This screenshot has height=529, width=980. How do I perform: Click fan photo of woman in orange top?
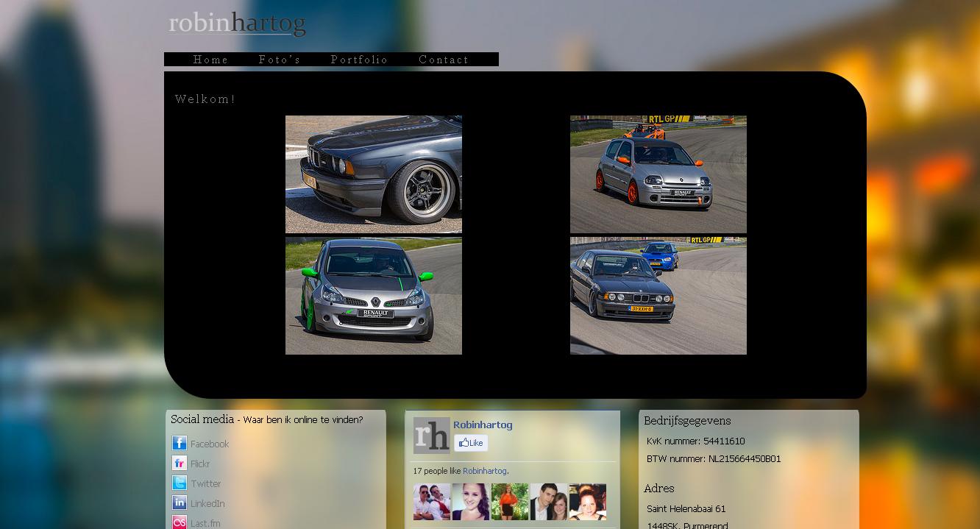tap(510, 502)
